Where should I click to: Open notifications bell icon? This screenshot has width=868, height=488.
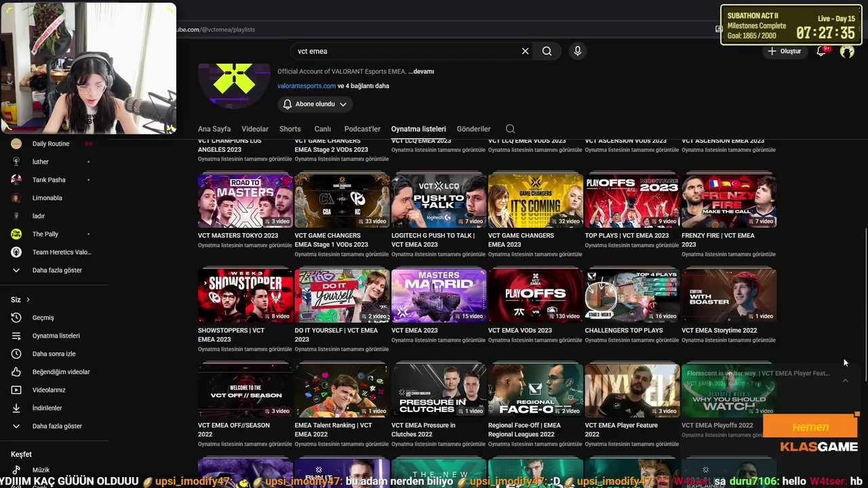click(x=821, y=51)
